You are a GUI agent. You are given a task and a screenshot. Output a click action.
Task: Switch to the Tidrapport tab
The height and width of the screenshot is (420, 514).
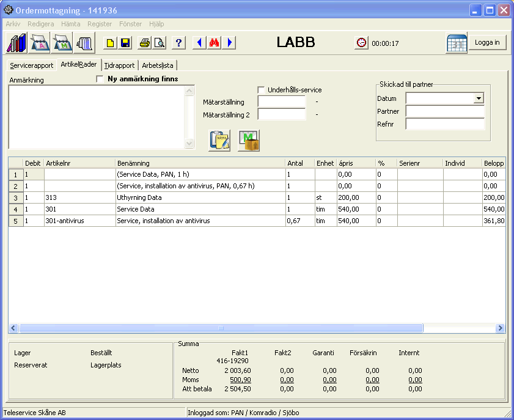click(119, 65)
